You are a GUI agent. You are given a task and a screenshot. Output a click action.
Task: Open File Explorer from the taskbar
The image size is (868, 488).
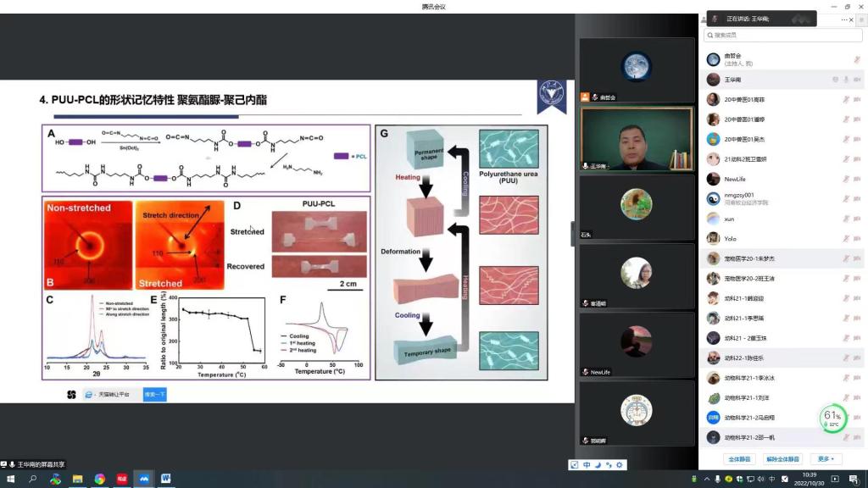pyautogui.click(x=77, y=479)
